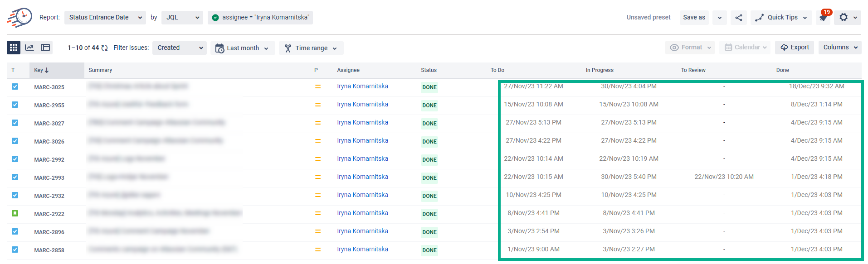Click the refresh issues icon

pos(105,48)
